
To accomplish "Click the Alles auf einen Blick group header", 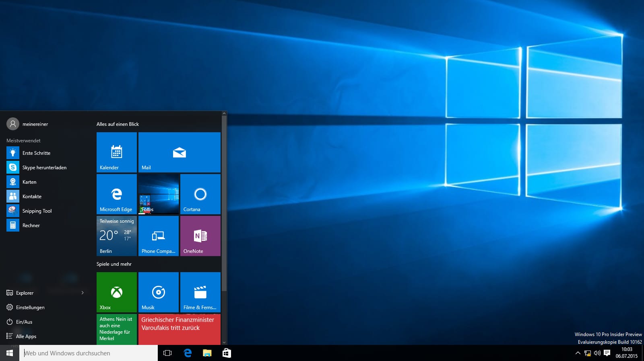I will [118, 124].
